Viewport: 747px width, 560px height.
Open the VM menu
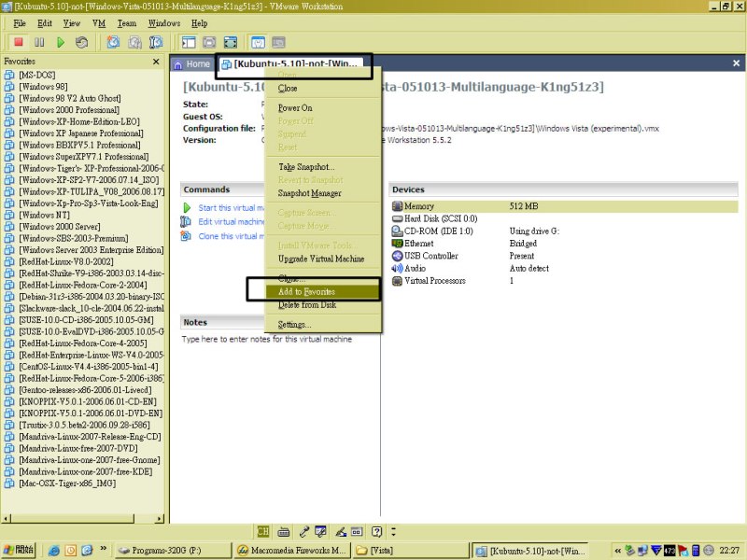(99, 23)
